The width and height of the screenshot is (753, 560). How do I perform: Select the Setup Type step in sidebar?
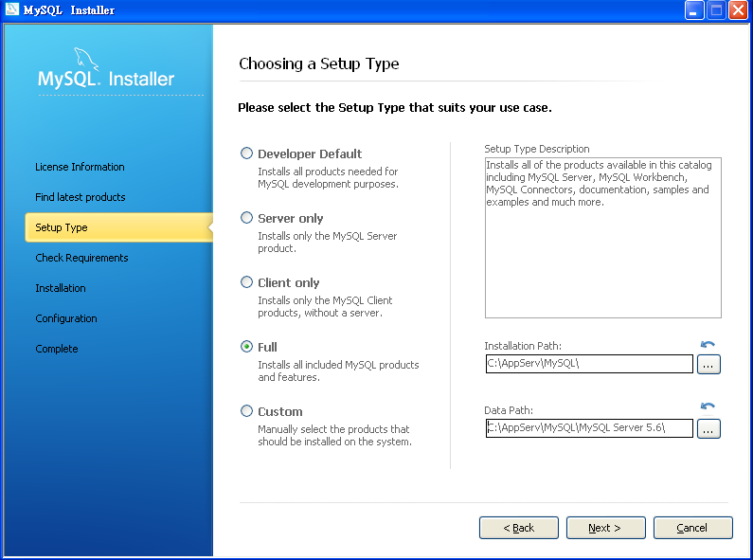[x=118, y=227]
